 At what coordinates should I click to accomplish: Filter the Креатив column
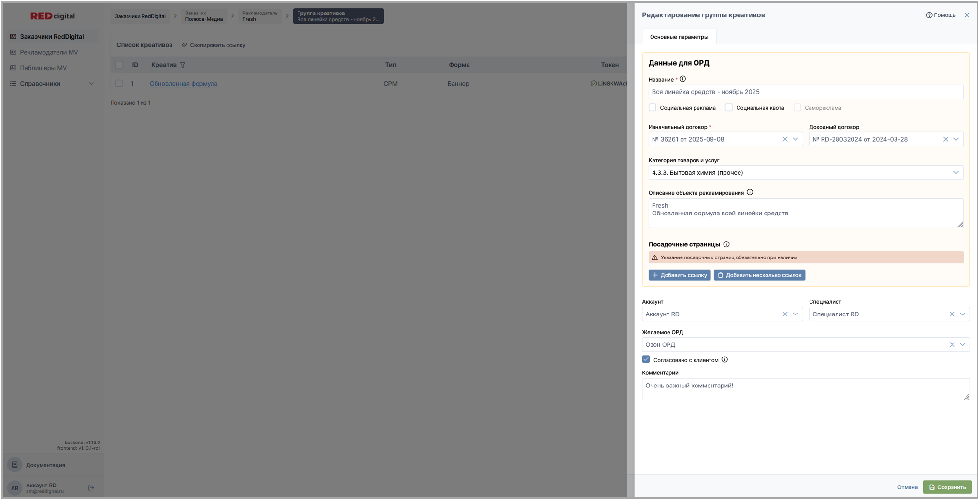pos(183,65)
